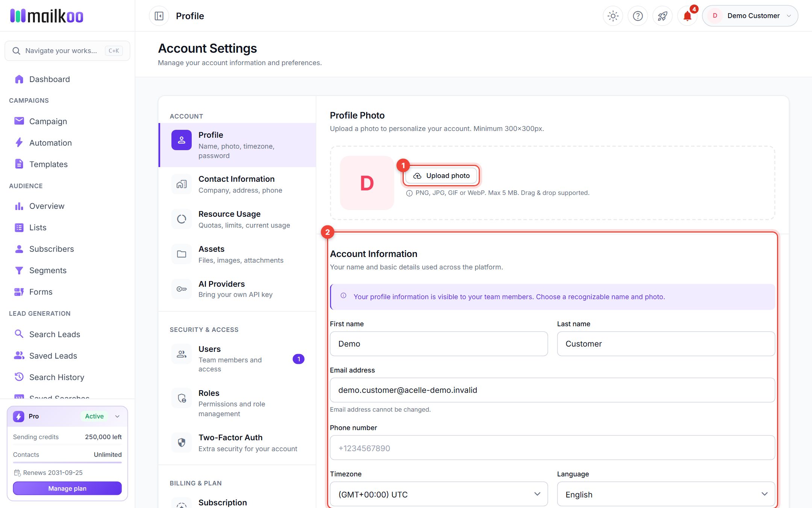The image size is (812, 508).
Task: Click the Saved Leads people icon
Action: pos(19,356)
